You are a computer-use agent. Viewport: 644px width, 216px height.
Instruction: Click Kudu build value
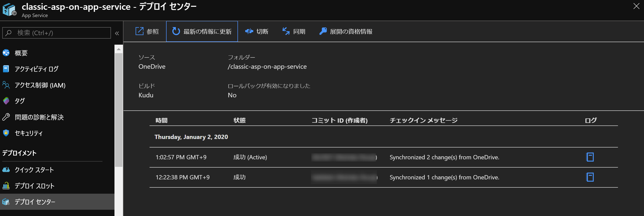click(146, 95)
